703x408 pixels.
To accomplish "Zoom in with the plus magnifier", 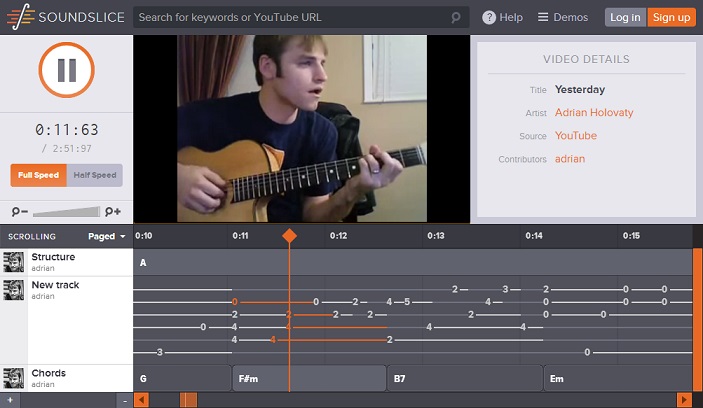I will coord(113,212).
